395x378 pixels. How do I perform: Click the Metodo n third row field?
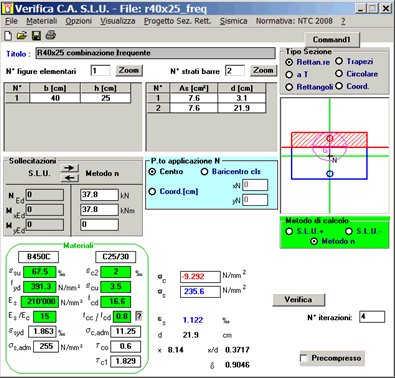click(99, 225)
